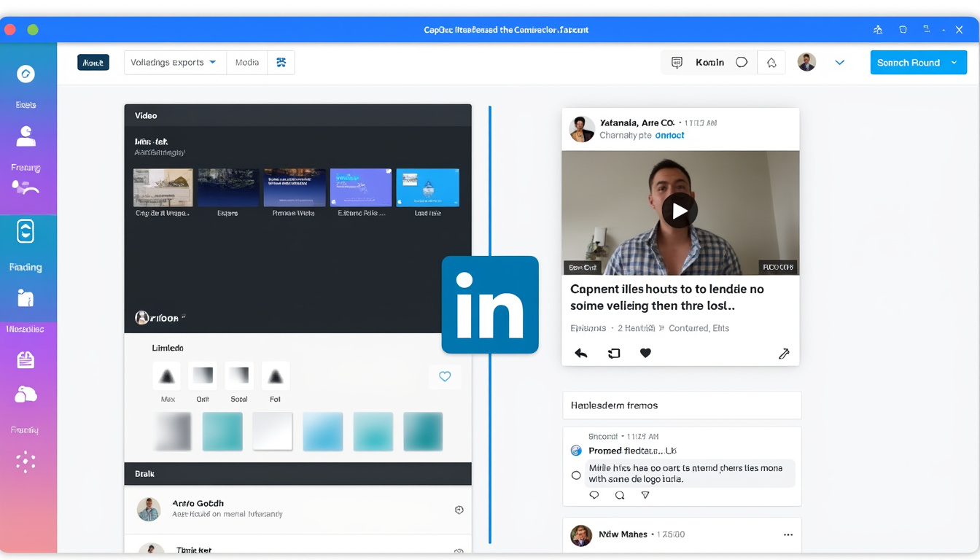Click the Ndw Mahes profile picture
The height and width of the screenshot is (560, 980).
click(x=581, y=536)
